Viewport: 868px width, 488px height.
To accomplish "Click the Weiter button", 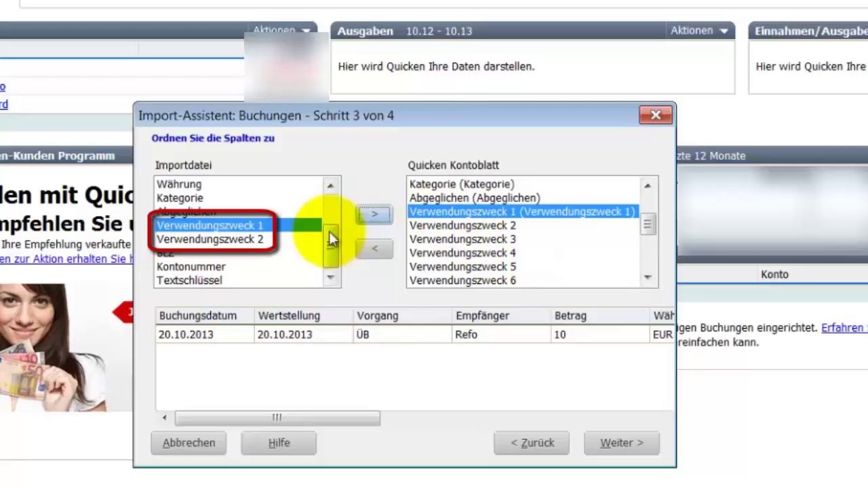I will tap(621, 443).
